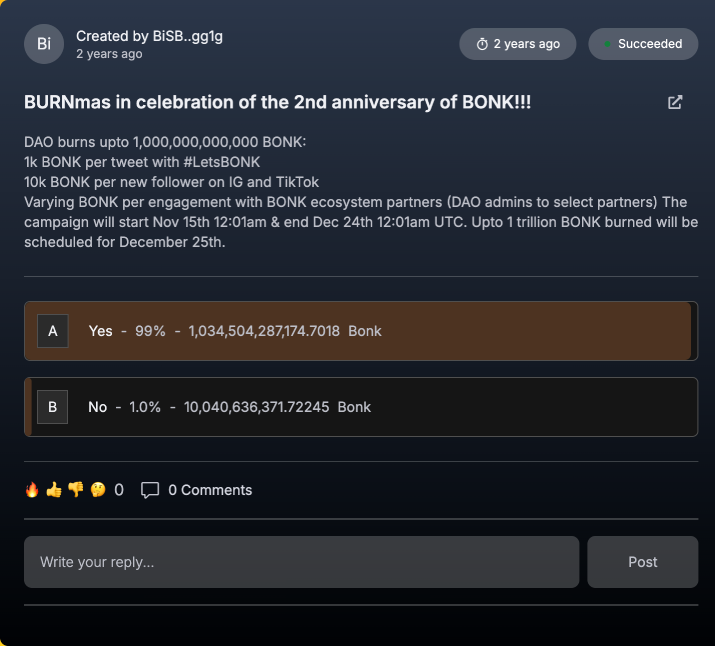This screenshot has height=646, width=715.
Task: Click the 2 years ago time badge
Action: (x=518, y=44)
